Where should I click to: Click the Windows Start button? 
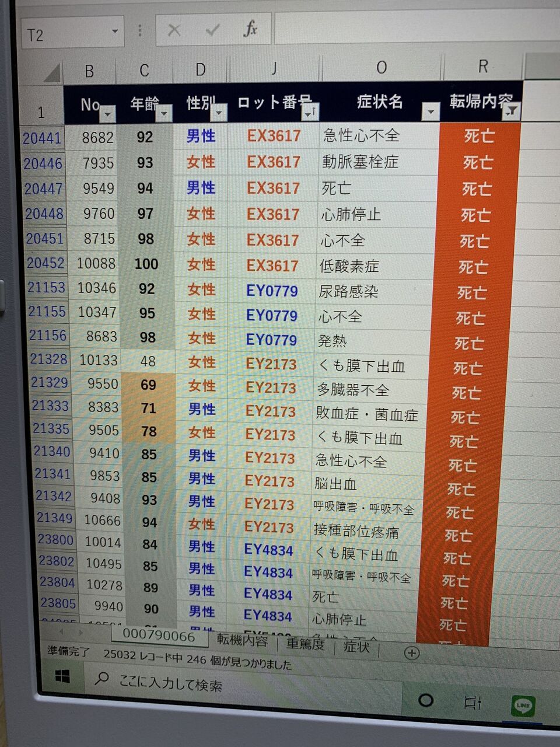(x=62, y=677)
